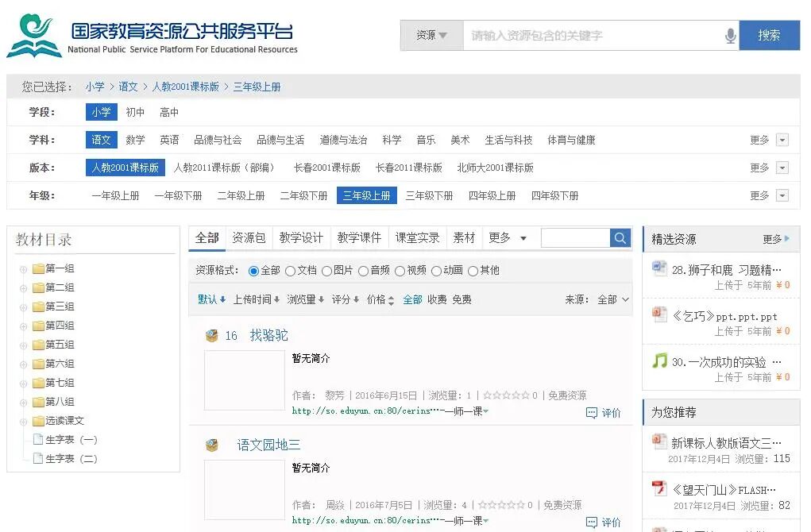The width and height of the screenshot is (811, 532).
Task: Expand the 版本 row 更多 dropdown
Action: (x=782, y=168)
